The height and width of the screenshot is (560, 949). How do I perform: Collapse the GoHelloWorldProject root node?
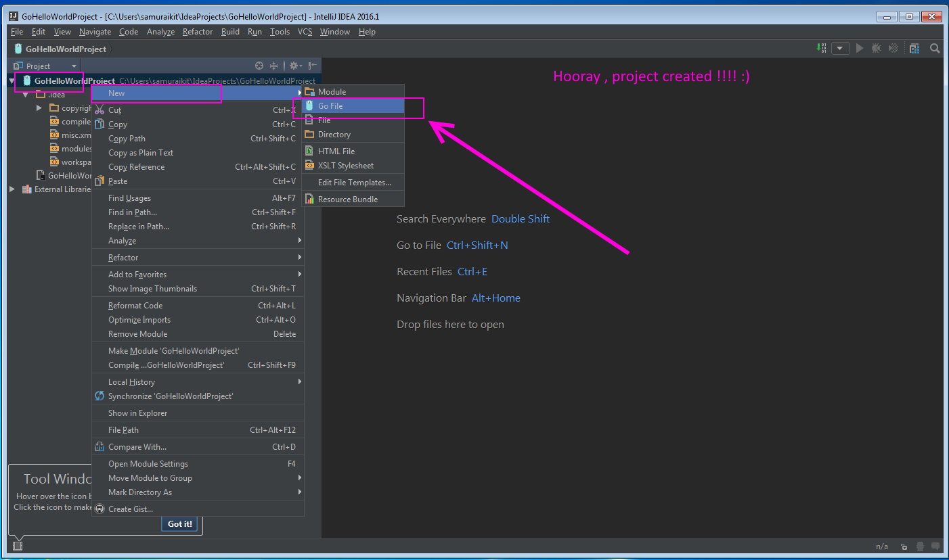point(12,81)
